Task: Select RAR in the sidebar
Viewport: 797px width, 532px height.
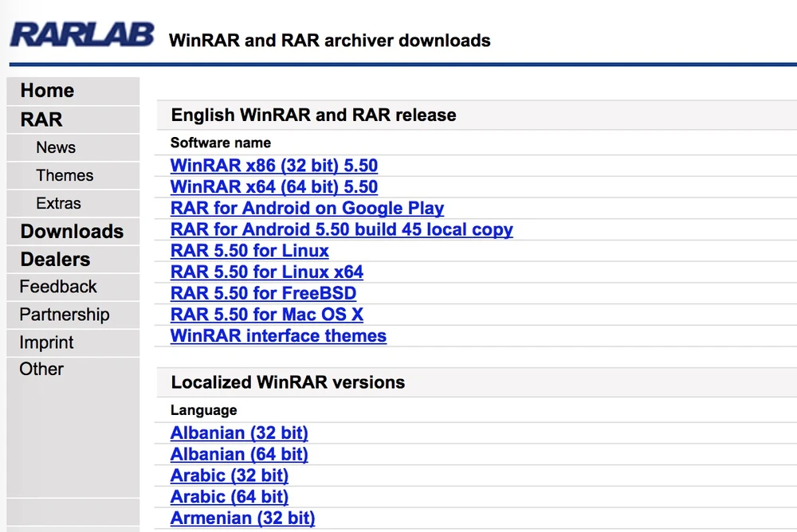Action: 41,119
